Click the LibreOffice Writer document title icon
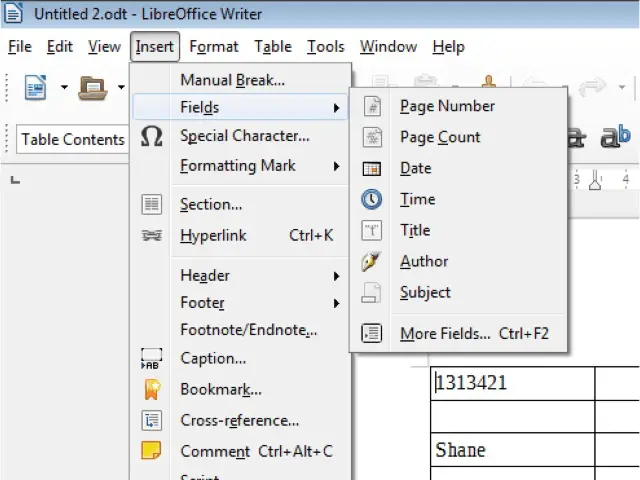Image resolution: width=640 pixels, height=480 pixels. tap(13, 13)
